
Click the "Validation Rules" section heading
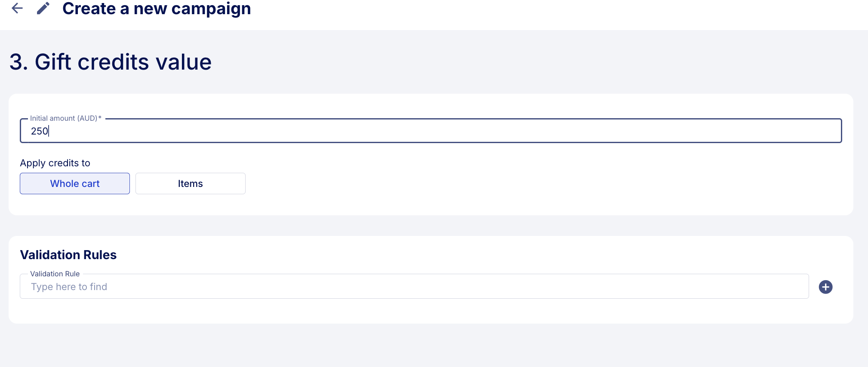pyautogui.click(x=68, y=255)
